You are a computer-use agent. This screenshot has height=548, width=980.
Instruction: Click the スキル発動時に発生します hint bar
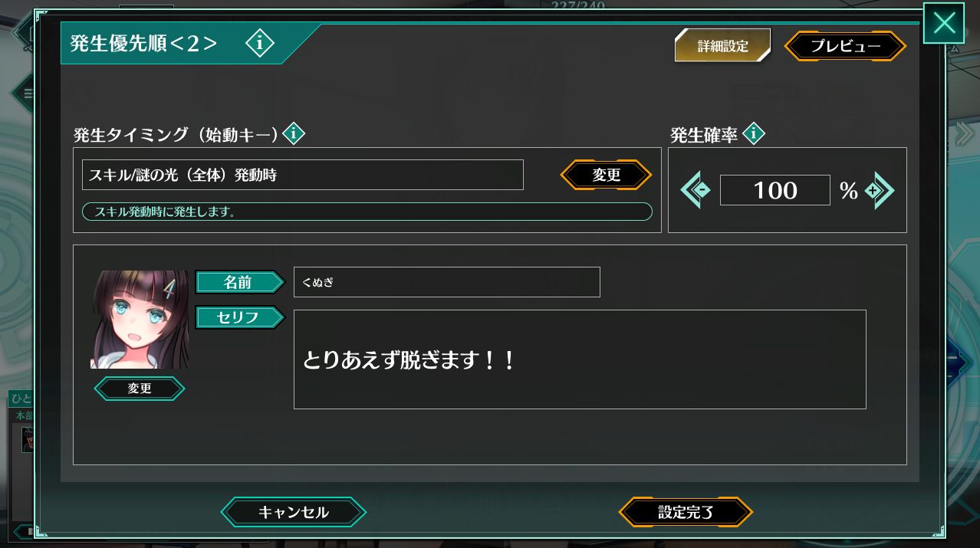tap(367, 212)
